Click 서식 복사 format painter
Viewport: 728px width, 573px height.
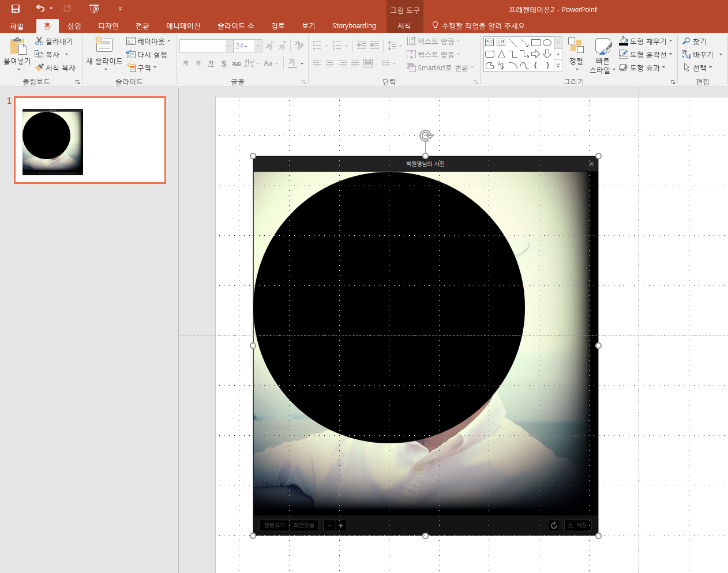click(x=55, y=67)
